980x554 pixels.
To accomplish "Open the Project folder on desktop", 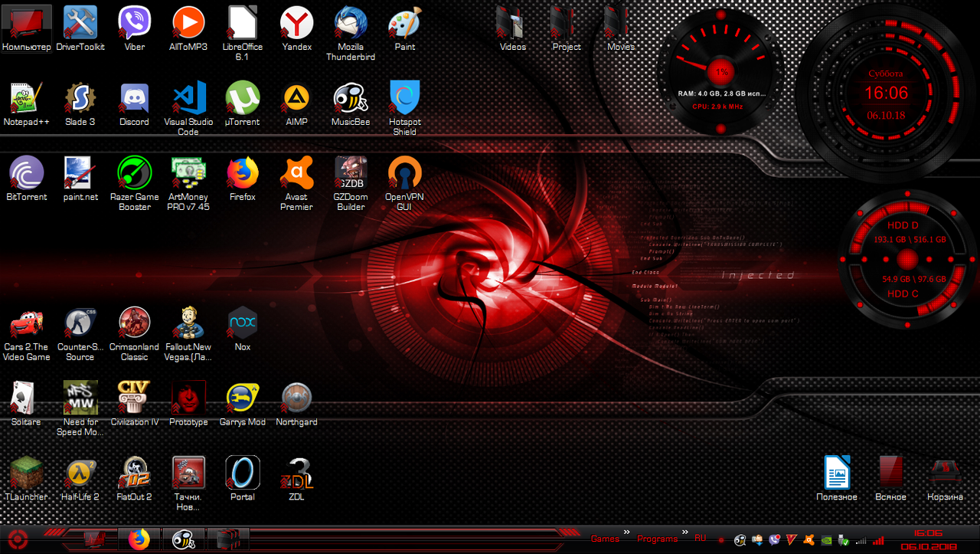I will (x=567, y=29).
